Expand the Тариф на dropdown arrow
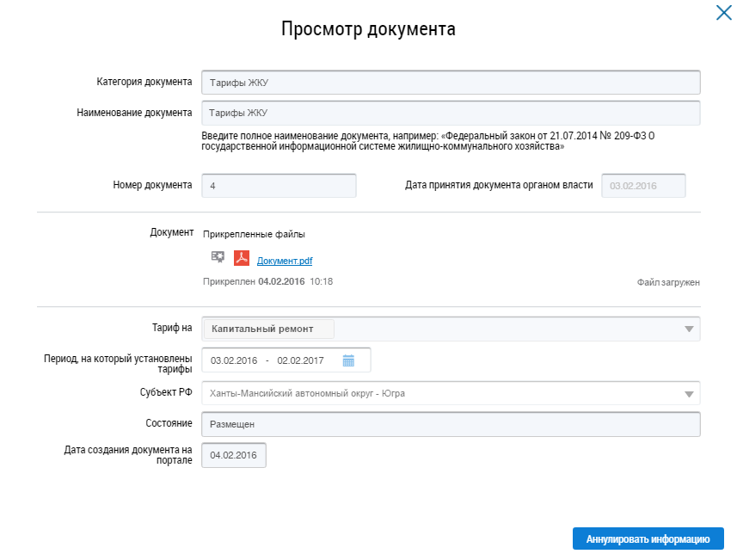737x560 pixels. pos(689,329)
